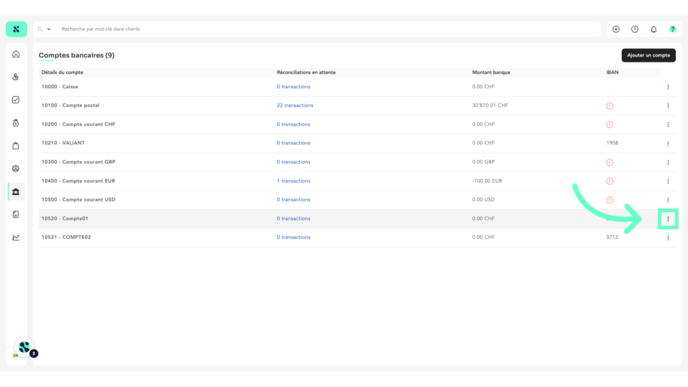This screenshot has width=688, height=387.
Task: Open the 1 transactions link for Compte courant EUR
Action: [294, 181]
